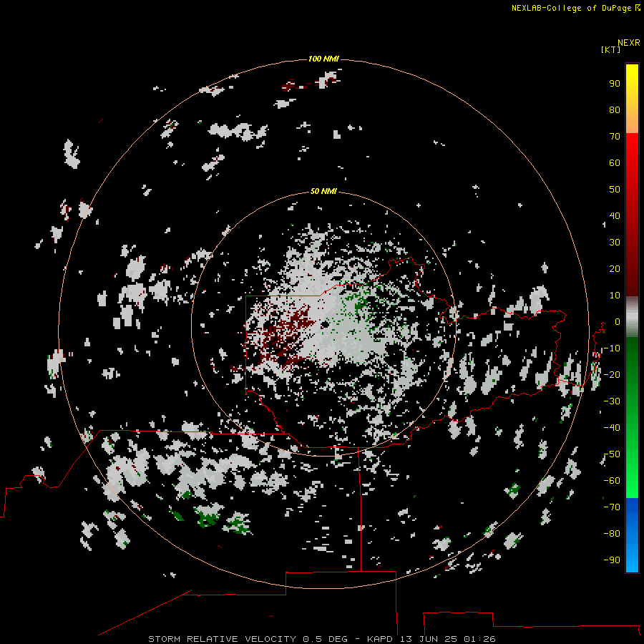Click the Storm Relative Velocity caption at bottom

(322, 639)
